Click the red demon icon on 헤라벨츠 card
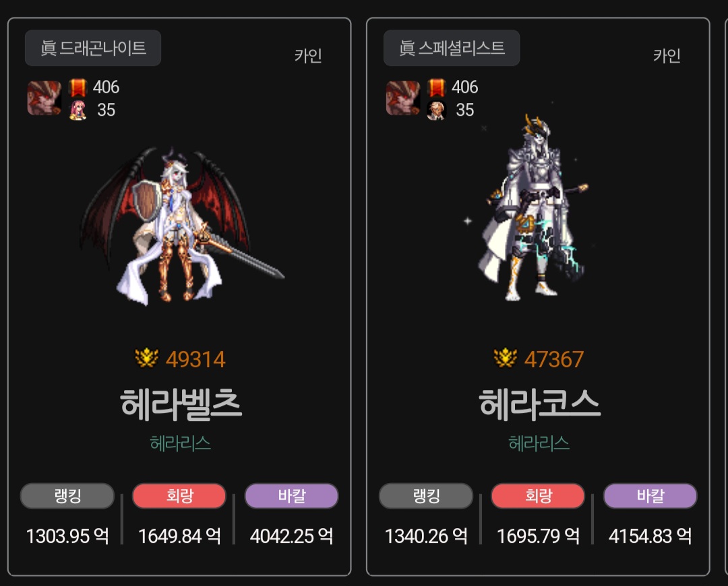 point(44,98)
